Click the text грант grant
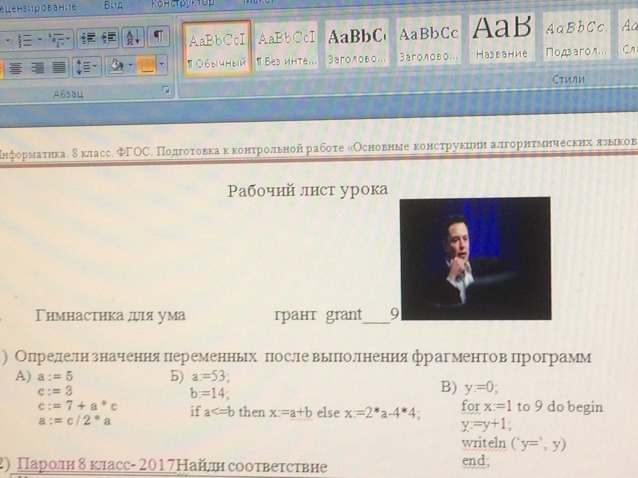 (x=318, y=314)
